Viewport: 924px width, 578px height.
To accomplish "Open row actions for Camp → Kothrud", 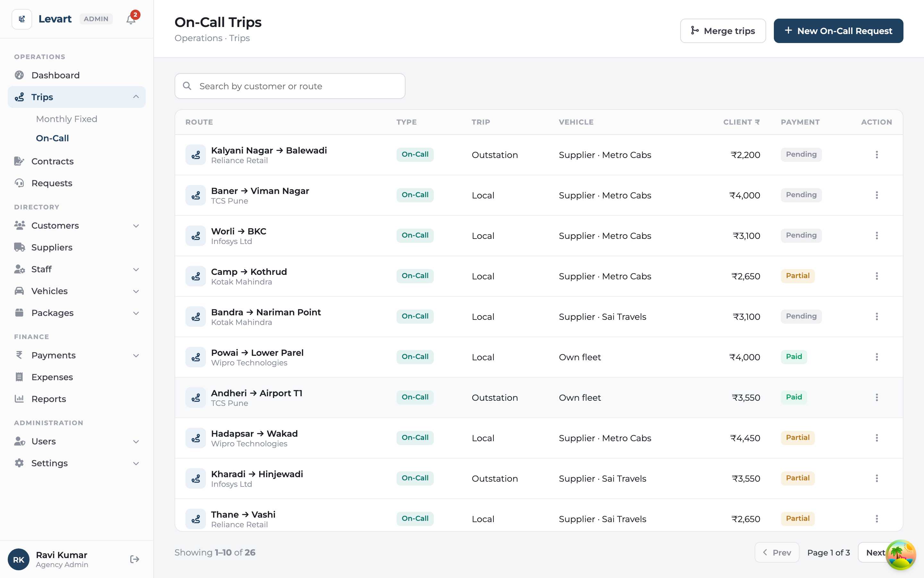I will point(877,276).
